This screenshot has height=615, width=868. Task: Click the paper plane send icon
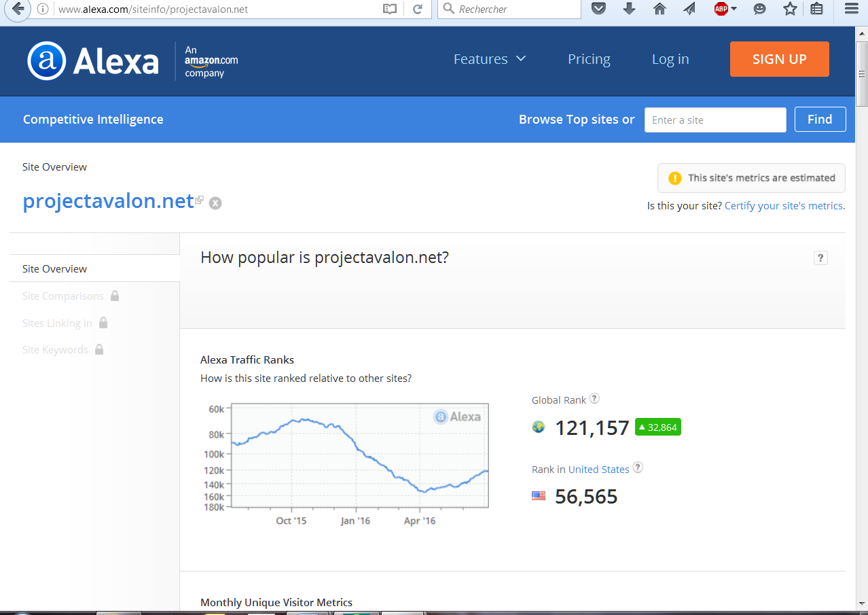[689, 9]
